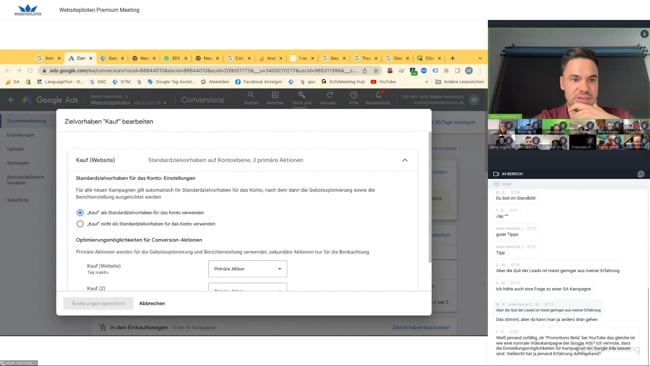Click the LanguageTool bookmark
This screenshot has height=366, width=650.
tap(60, 82)
